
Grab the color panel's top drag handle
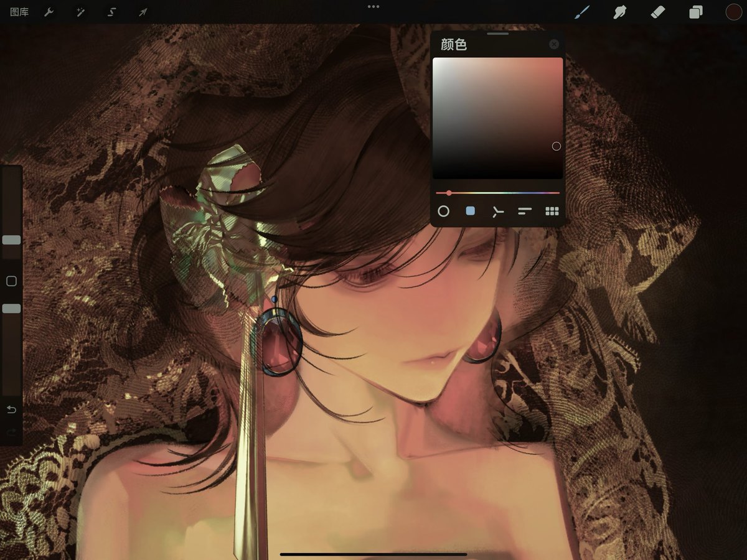497,34
